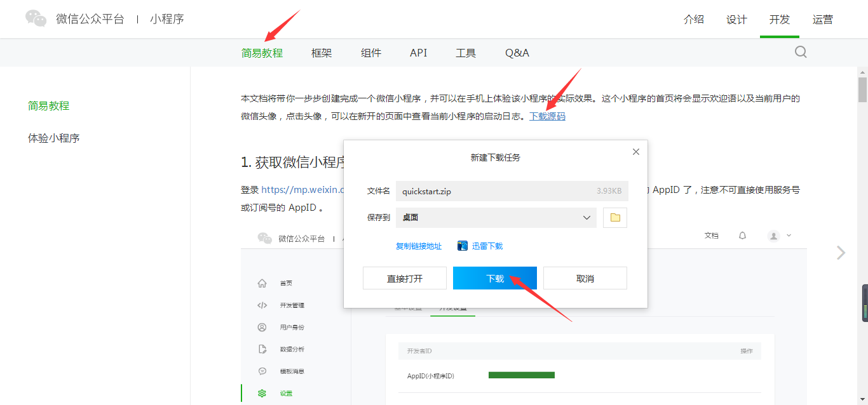Click the 取消 button

click(x=585, y=278)
